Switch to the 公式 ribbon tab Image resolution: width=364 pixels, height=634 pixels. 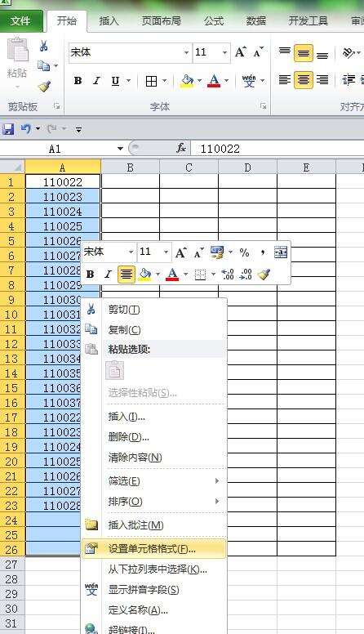214,21
